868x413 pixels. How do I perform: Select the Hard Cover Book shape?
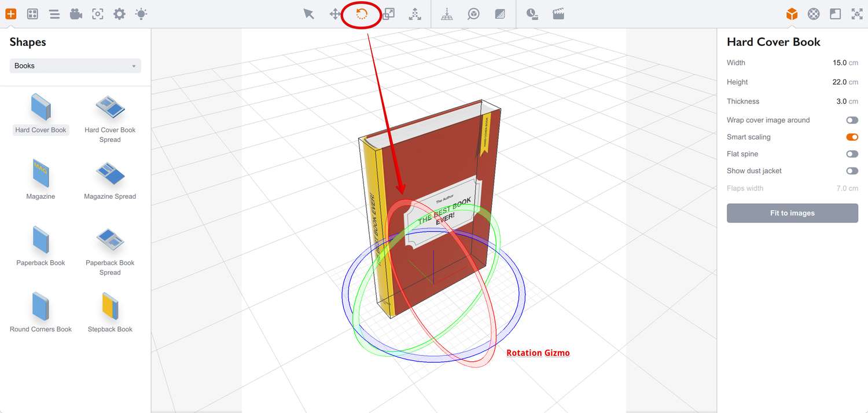(x=41, y=115)
